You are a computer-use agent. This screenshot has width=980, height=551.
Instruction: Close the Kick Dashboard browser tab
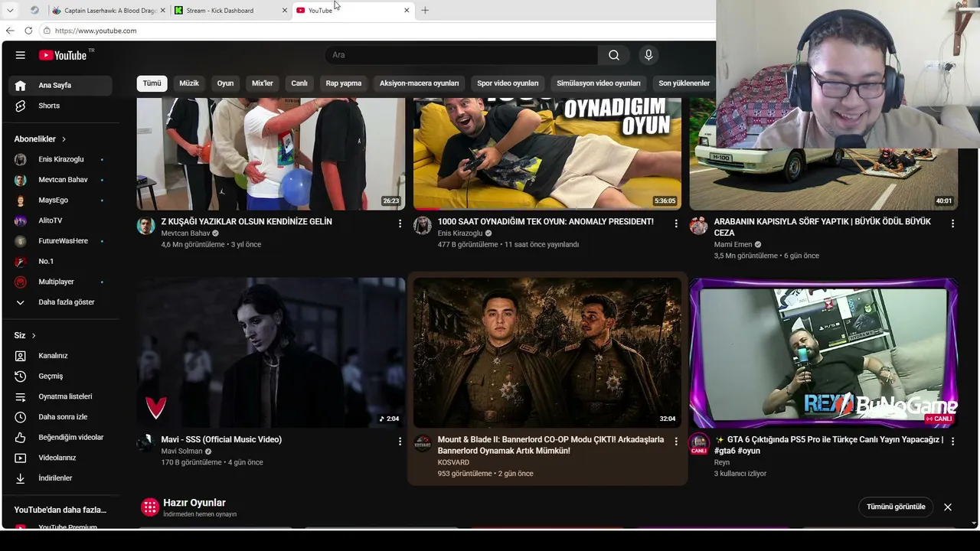(285, 11)
